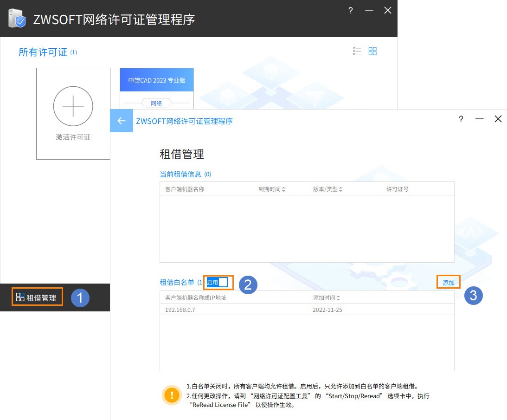Viewport: 507px width, 420px height.
Task: Click the back arrow in the rental management window
Action: tap(121, 121)
